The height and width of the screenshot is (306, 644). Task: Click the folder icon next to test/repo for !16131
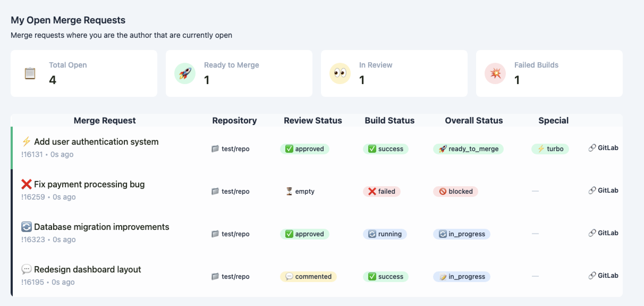(215, 149)
